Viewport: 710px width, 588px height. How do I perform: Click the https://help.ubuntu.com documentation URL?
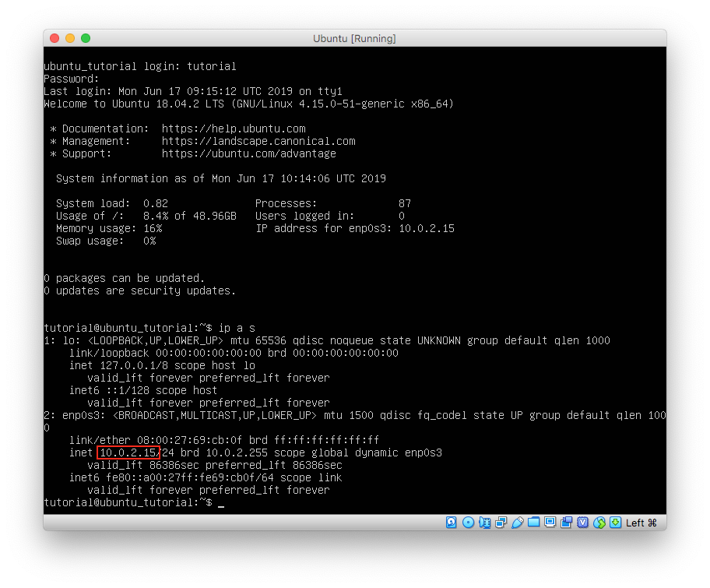[x=234, y=129]
